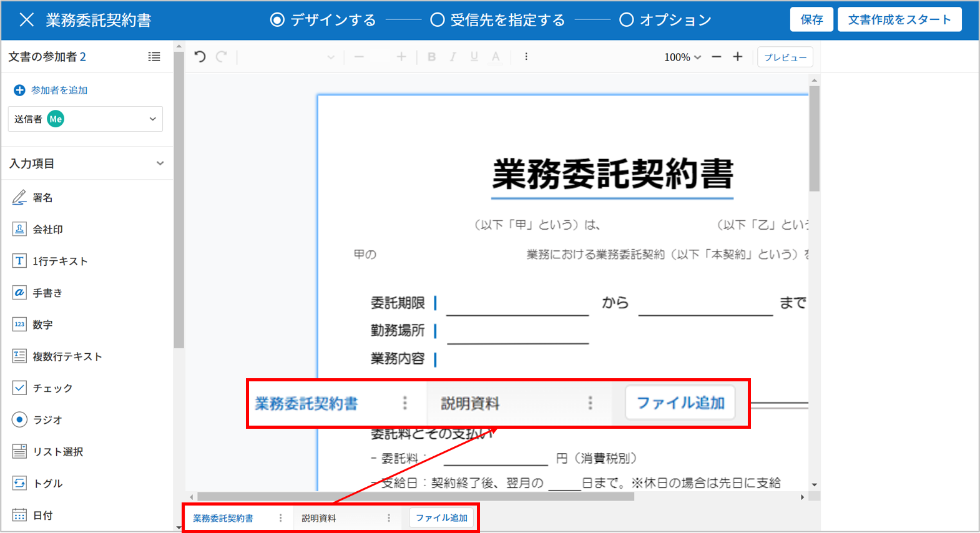Click the left panel vertical scrollbar
The width and height of the screenshot is (980, 533).
(x=179, y=200)
